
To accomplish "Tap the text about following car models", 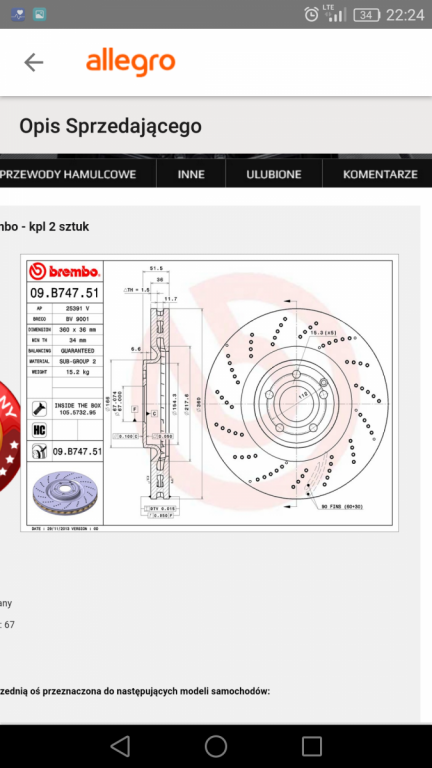I will pyautogui.click(x=135, y=691).
